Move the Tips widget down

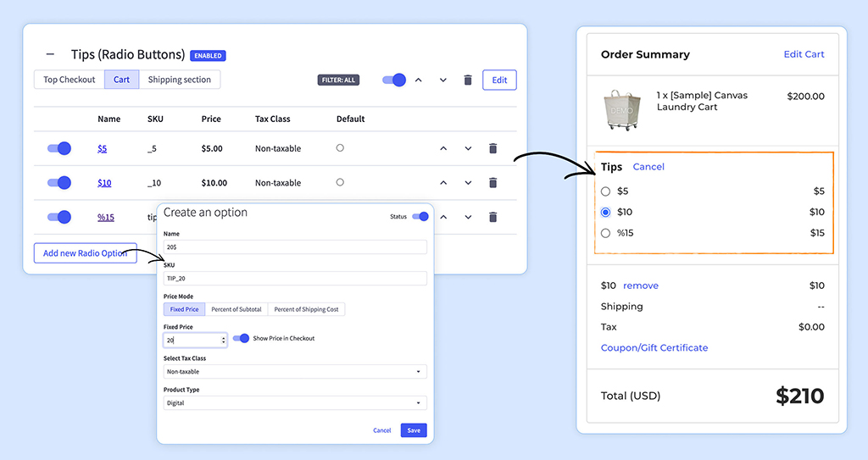click(442, 80)
